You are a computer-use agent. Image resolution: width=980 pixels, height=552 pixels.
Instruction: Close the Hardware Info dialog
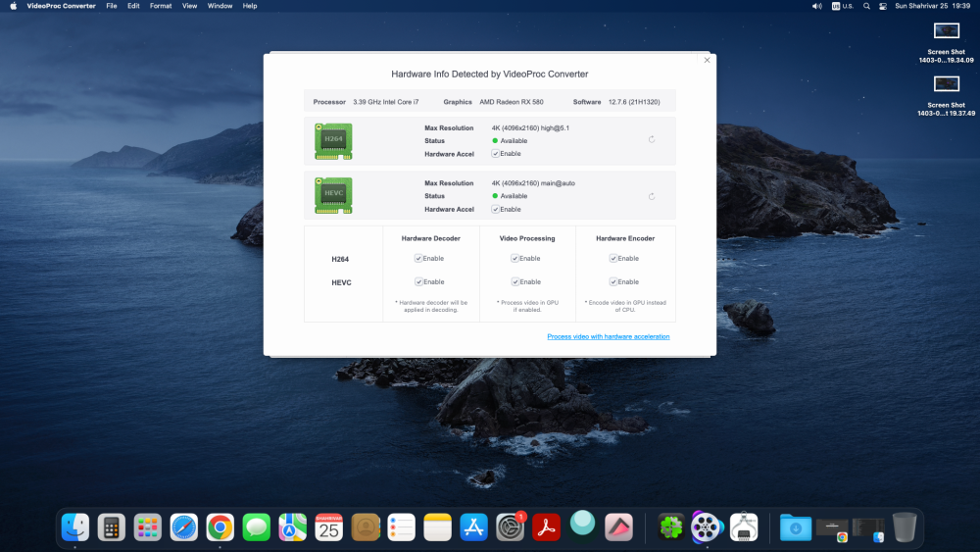coord(707,60)
